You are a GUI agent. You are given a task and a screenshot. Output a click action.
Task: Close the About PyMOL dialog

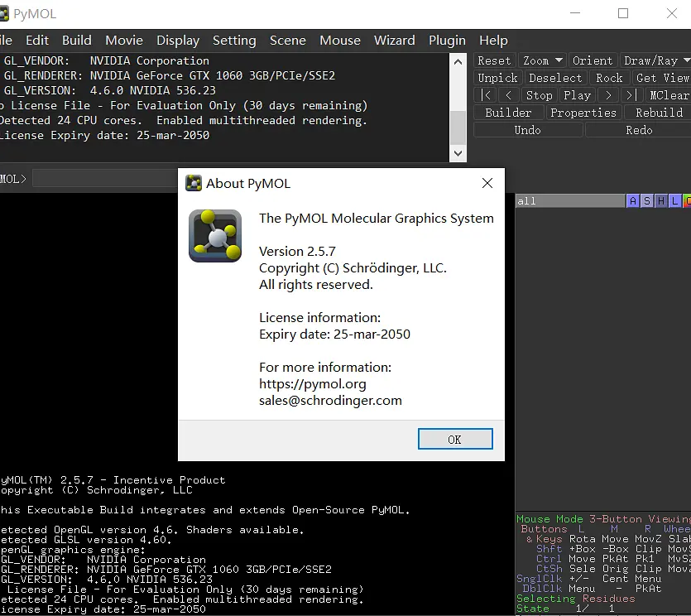(487, 183)
